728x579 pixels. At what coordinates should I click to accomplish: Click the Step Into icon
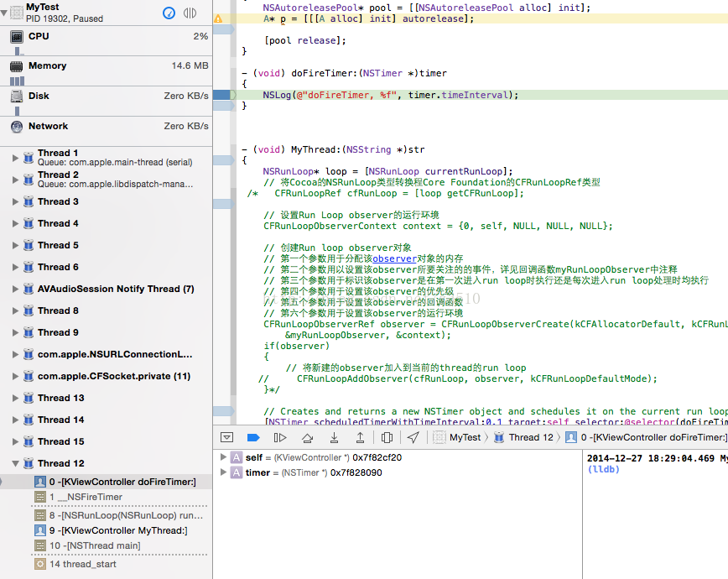(335, 437)
